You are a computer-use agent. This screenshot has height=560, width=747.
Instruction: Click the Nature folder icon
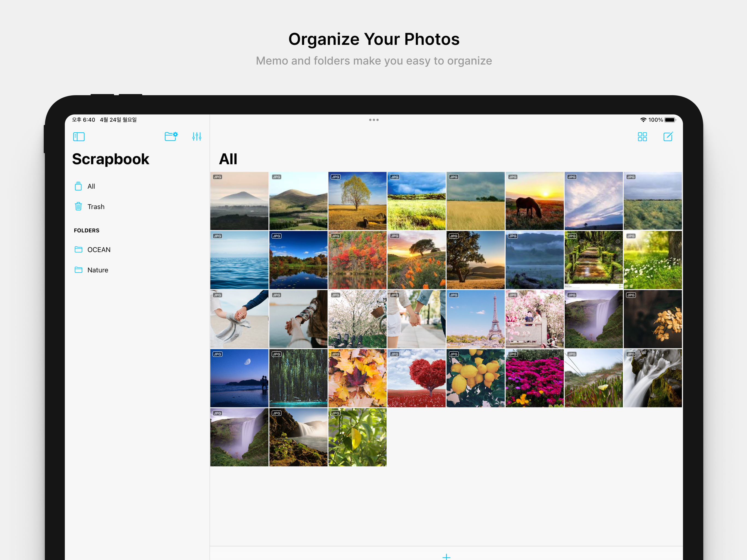pyautogui.click(x=78, y=270)
